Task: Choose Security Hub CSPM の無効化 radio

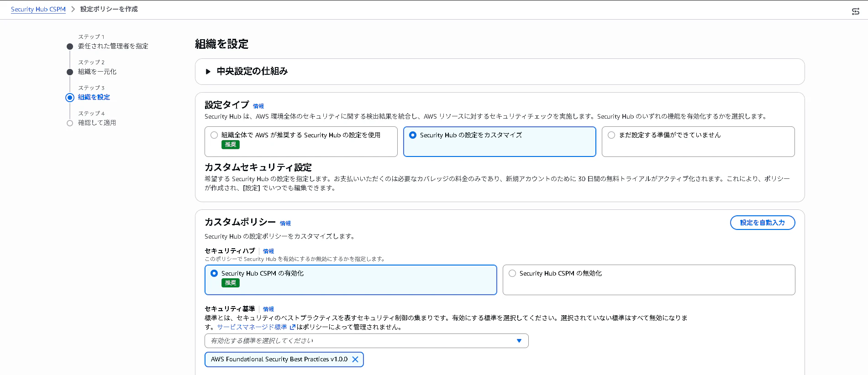Action: click(512, 273)
